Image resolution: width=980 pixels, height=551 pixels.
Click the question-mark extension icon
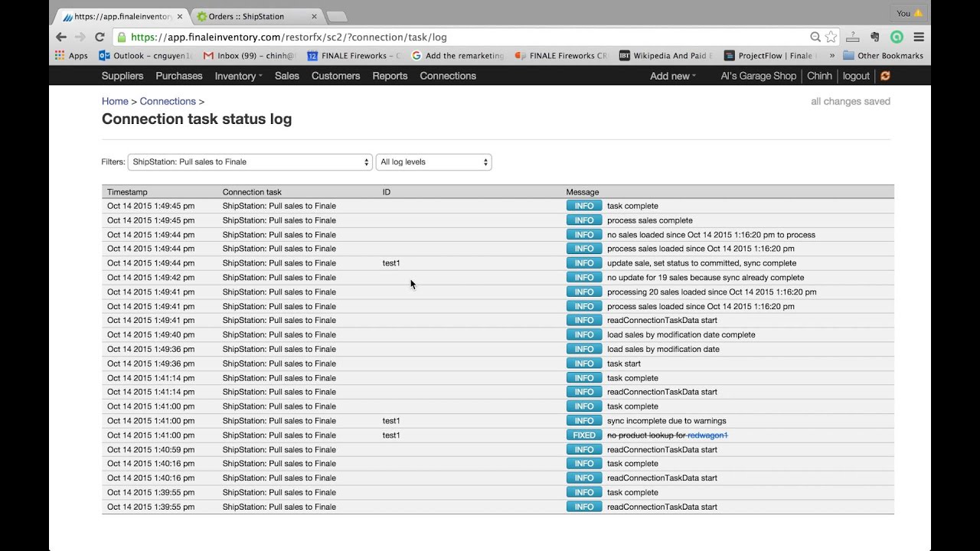click(852, 37)
